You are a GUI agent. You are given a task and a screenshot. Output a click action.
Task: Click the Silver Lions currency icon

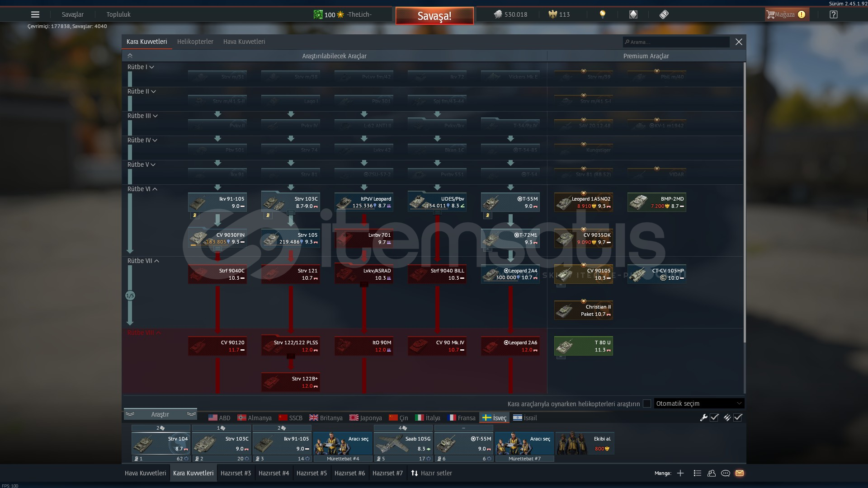(x=498, y=14)
